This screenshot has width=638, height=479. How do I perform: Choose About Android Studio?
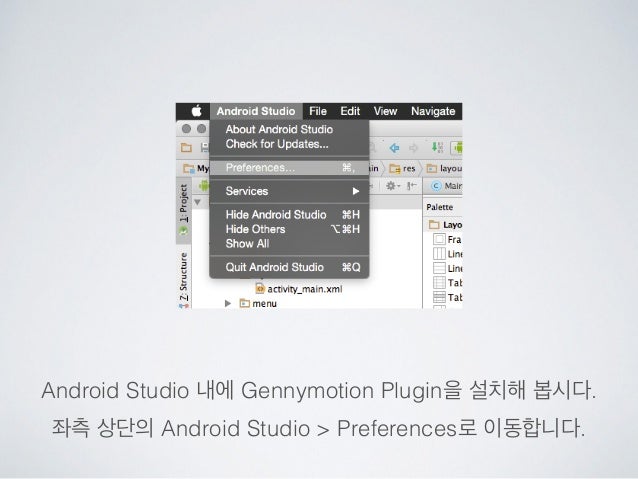click(x=289, y=129)
